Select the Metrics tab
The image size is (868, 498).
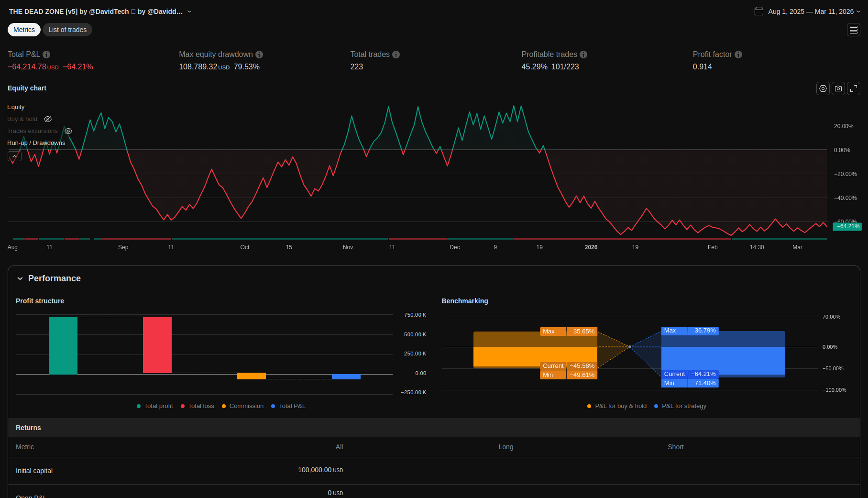tap(24, 30)
